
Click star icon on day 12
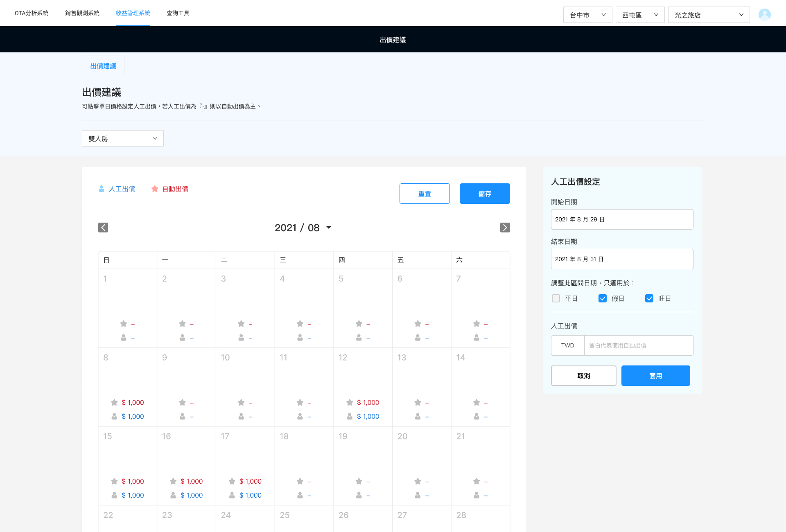pyautogui.click(x=350, y=402)
